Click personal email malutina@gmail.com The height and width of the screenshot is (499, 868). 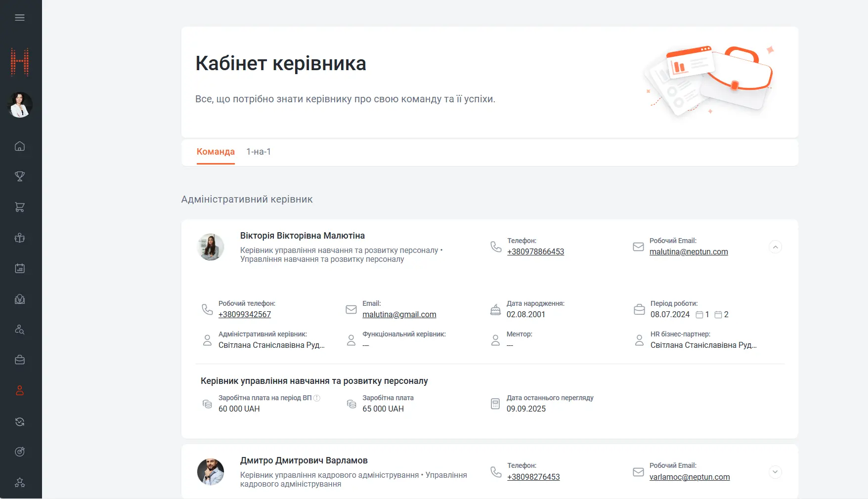point(399,315)
